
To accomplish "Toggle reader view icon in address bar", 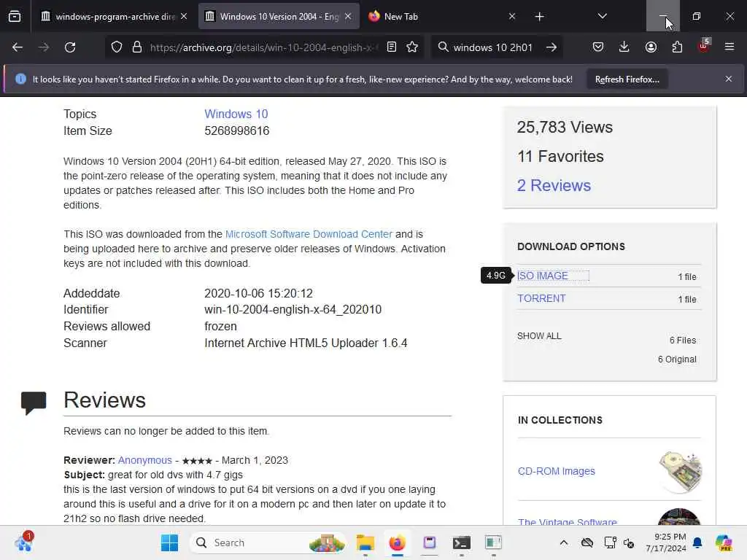I will pos(392,47).
